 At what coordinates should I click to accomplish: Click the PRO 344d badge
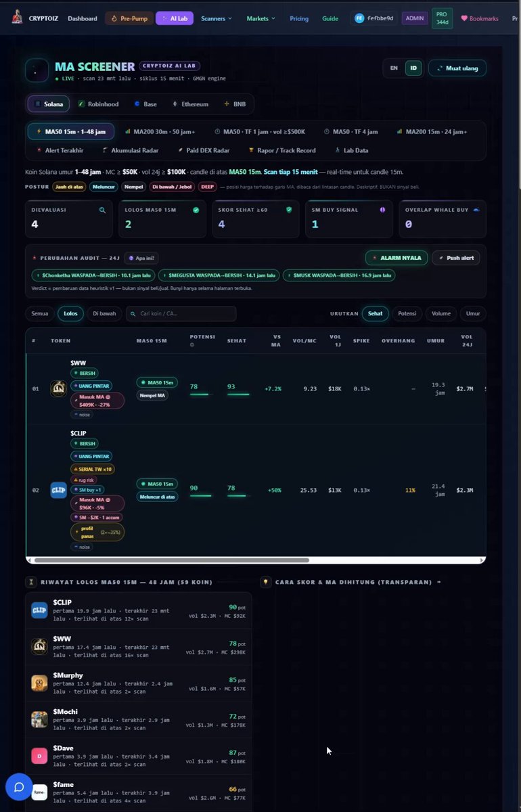pos(443,18)
